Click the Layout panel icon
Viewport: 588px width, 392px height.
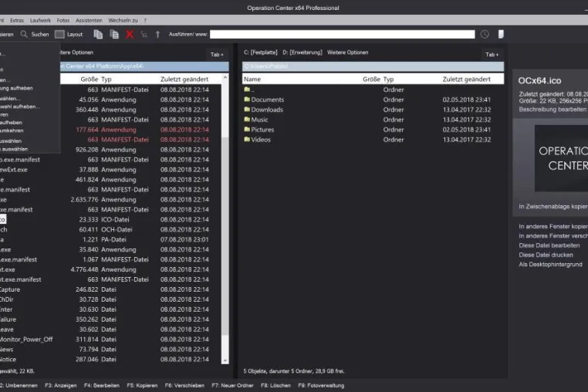tap(59, 34)
